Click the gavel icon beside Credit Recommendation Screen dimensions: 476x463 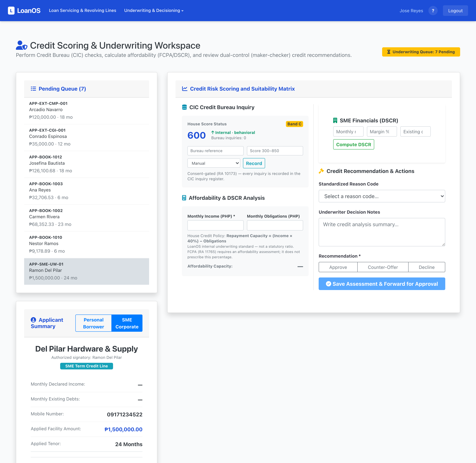point(321,171)
